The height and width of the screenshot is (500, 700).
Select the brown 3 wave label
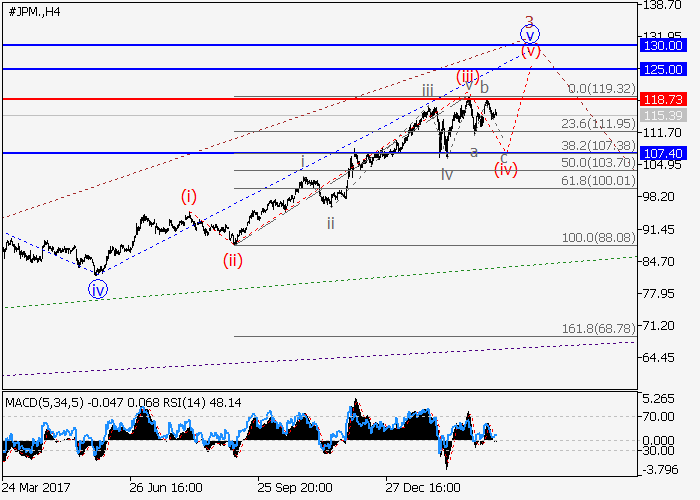click(x=529, y=21)
